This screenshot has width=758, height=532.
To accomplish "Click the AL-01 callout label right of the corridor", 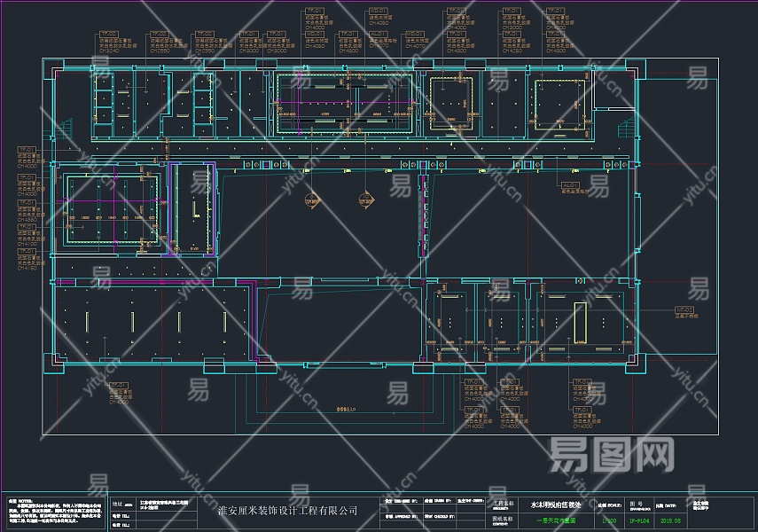I will tap(572, 184).
